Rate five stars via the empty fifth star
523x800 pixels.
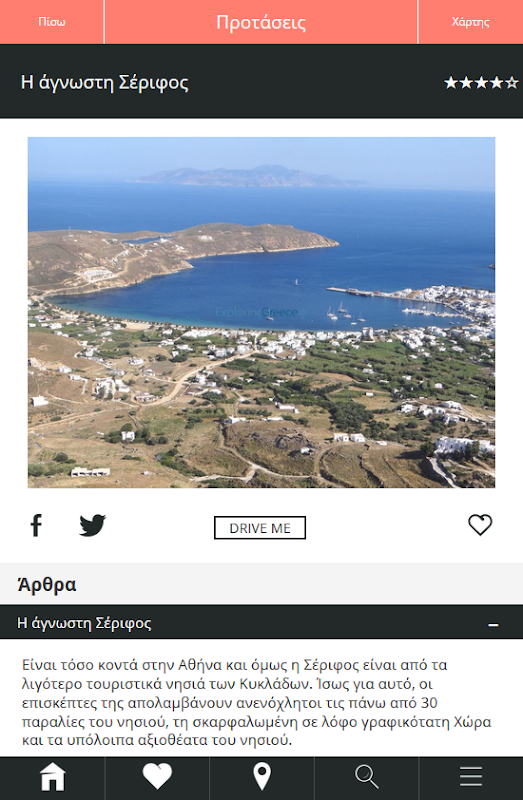point(512,83)
